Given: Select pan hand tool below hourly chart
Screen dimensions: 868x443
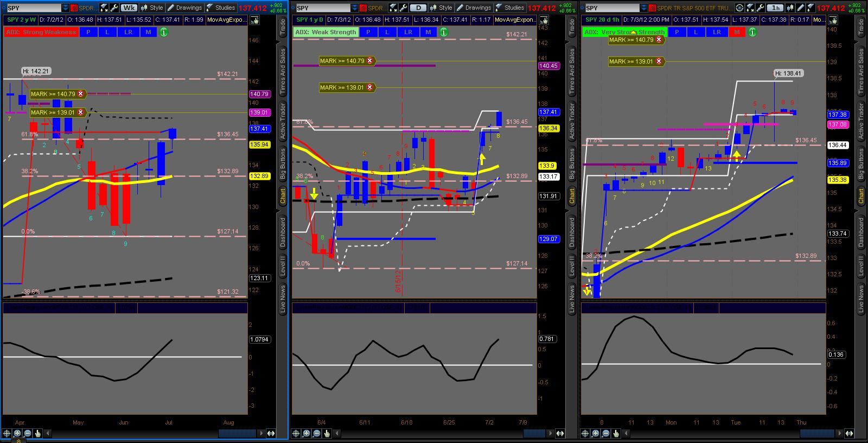Looking at the screenshot, I should coord(616,433).
